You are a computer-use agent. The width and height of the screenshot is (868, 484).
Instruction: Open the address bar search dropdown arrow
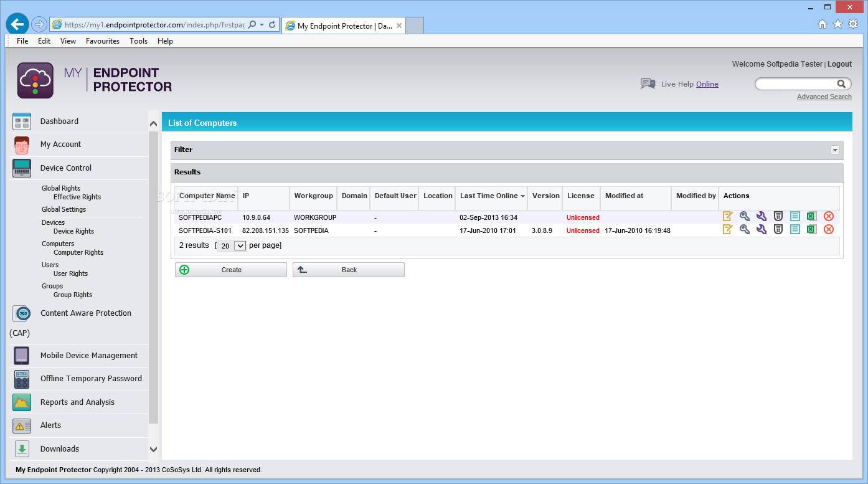pyautogui.click(x=262, y=25)
